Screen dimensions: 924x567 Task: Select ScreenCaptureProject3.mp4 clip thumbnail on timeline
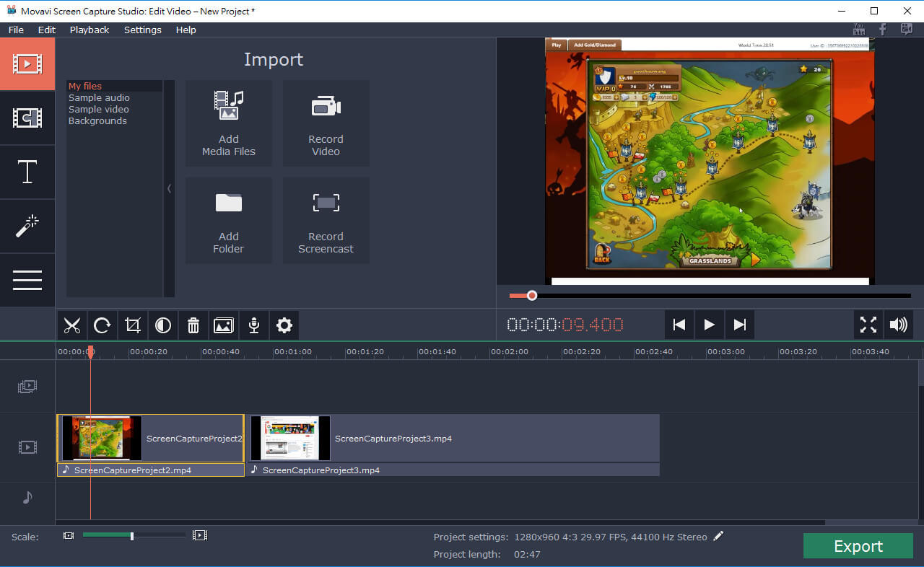click(290, 438)
